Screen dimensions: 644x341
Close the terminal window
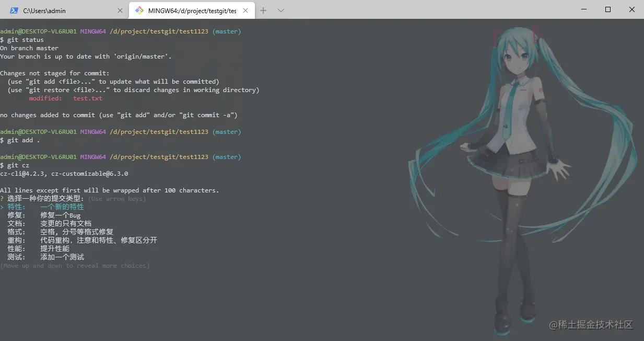coord(631,9)
